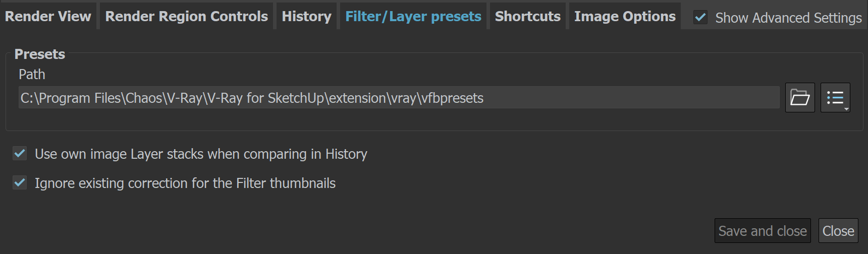Open the Shortcuts tab

tap(527, 16)
